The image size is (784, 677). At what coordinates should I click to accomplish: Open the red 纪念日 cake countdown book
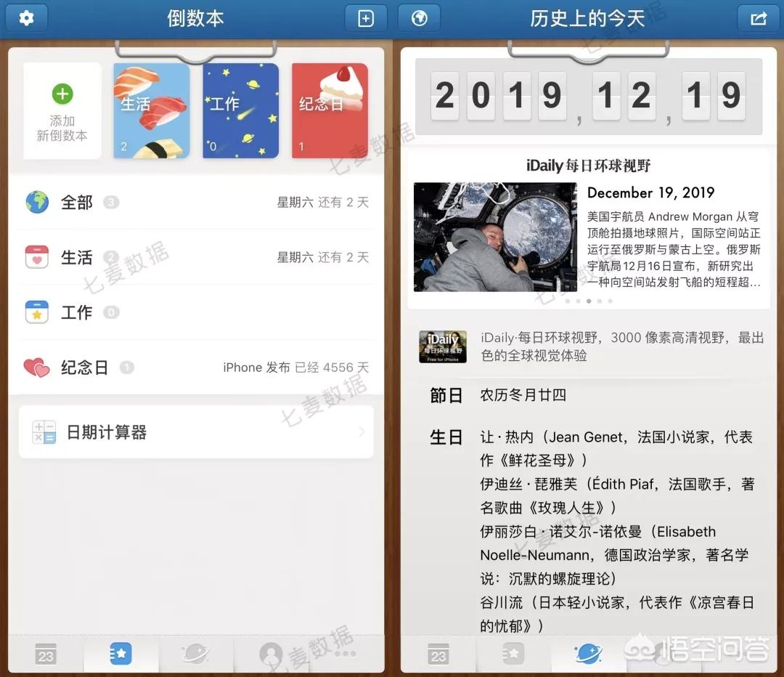(x=330, y=110)
